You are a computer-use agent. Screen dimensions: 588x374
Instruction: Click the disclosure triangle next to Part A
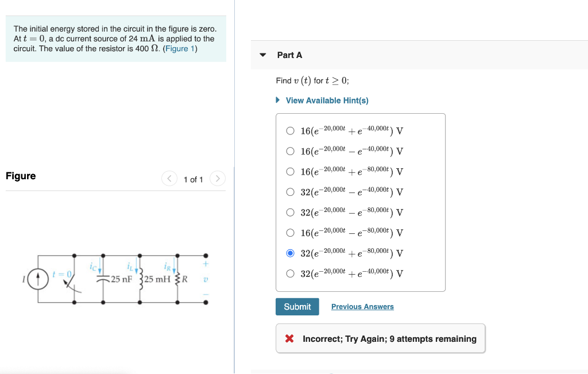(x=262, y=55)
